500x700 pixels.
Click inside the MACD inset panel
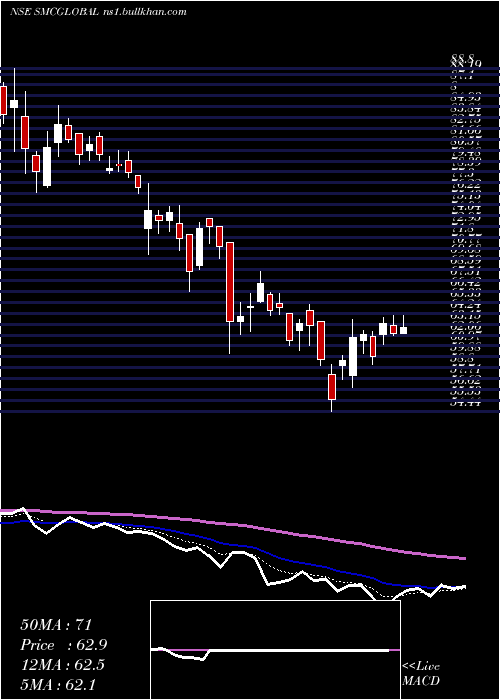click(275, 650)
